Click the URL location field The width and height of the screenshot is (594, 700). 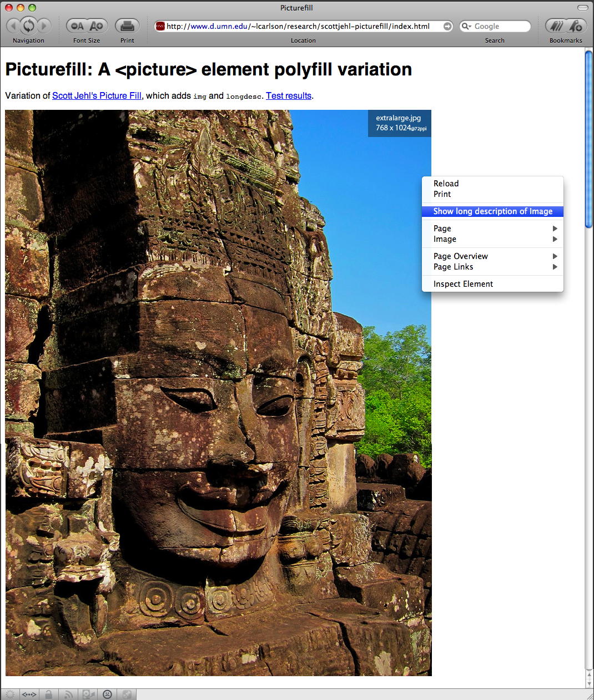tap(300, 26)
